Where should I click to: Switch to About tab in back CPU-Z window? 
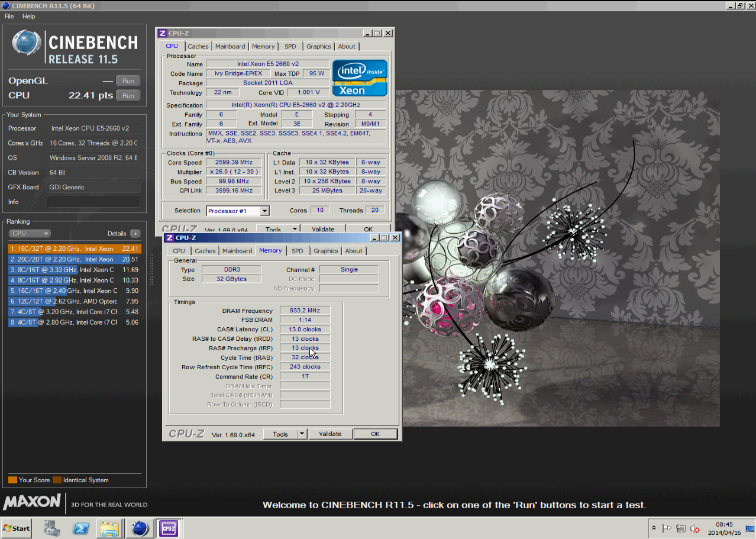(x=347, y=46)
